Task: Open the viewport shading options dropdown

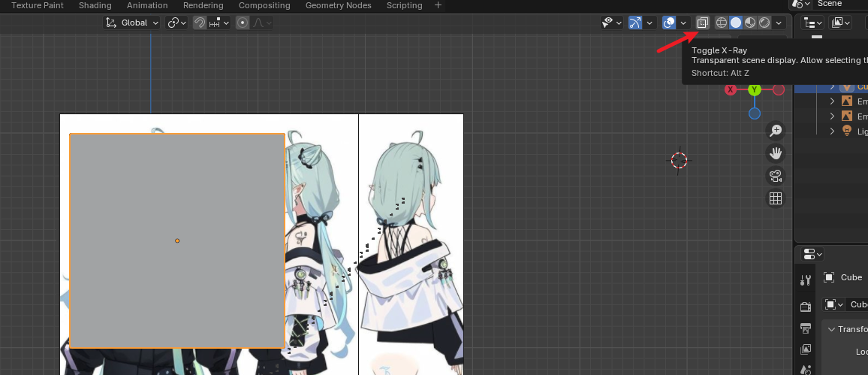Action: pyautogui.click(x=779, y=23)
